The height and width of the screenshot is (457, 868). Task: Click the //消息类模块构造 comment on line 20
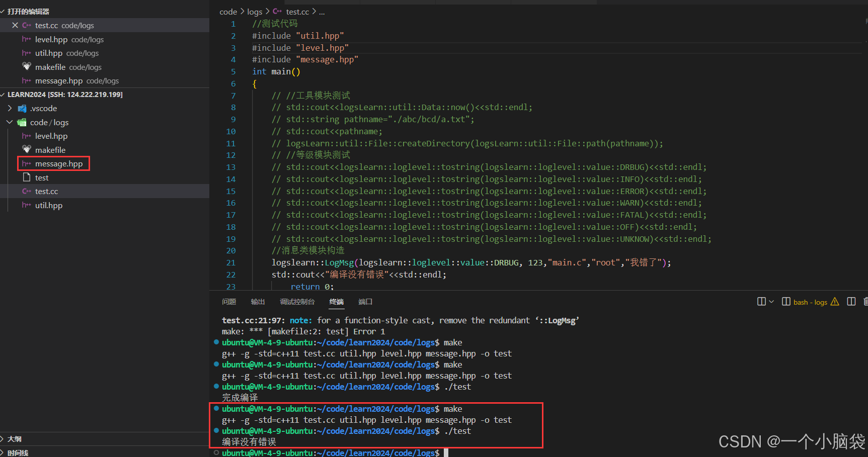coord(308,250)
